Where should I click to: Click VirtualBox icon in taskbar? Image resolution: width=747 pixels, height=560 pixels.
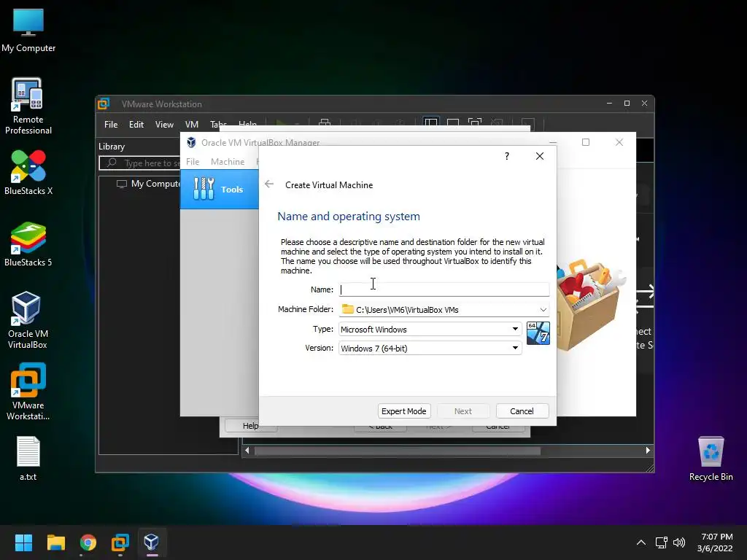pos(152,542)
